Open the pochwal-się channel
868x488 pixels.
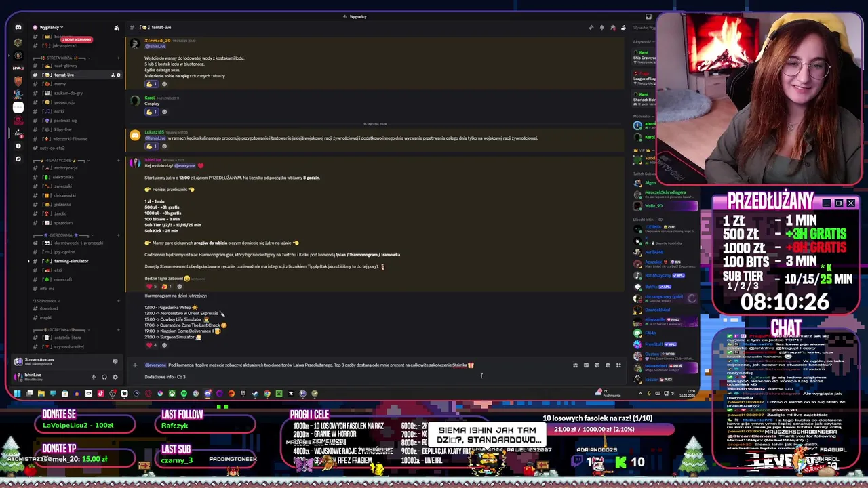[76, 121]
